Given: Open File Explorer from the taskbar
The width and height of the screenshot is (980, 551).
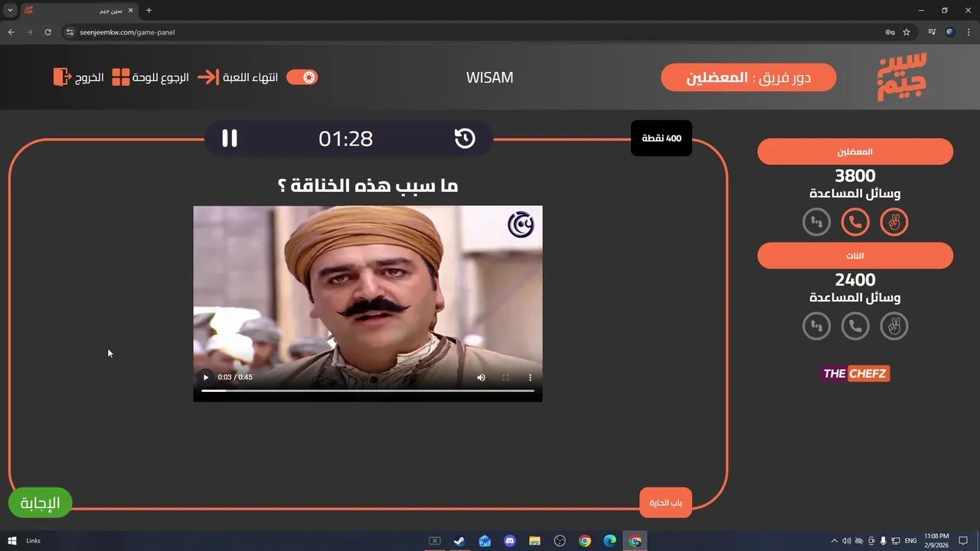Looking at the screenshot, I should coord(534,541).
